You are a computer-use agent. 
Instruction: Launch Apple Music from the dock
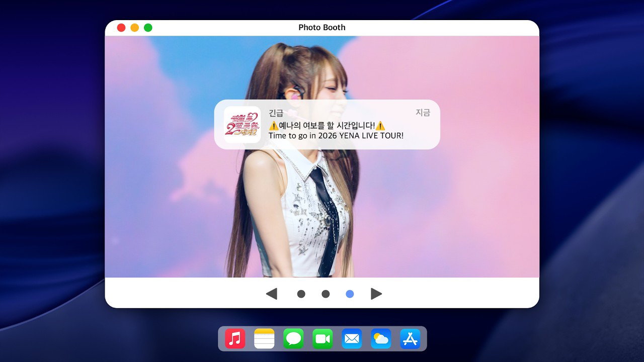[x=235, y=338]
